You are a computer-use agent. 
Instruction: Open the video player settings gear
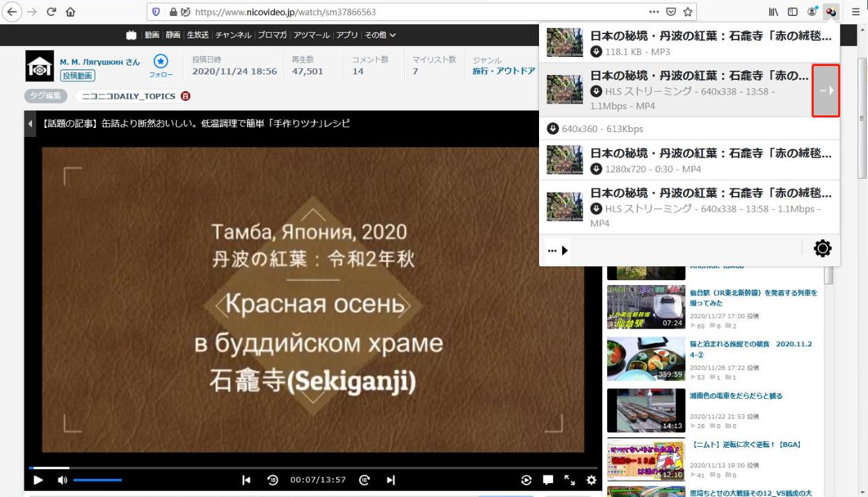tap(591, 480)
